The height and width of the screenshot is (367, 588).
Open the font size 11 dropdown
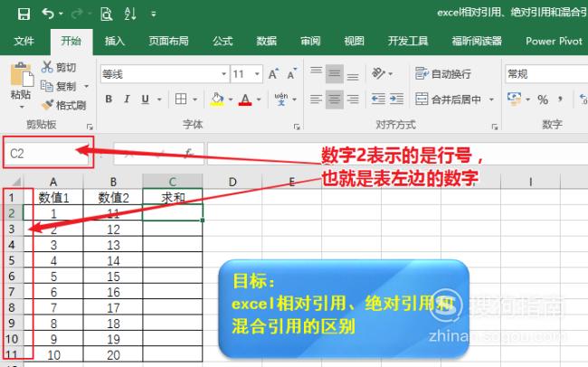pos(257,74)
